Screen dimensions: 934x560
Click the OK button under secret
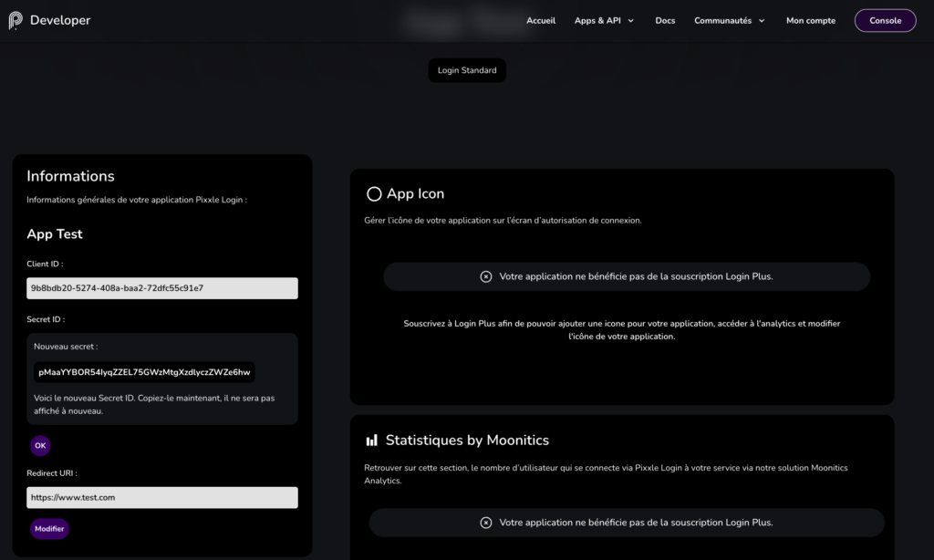(x=40, y=446)
